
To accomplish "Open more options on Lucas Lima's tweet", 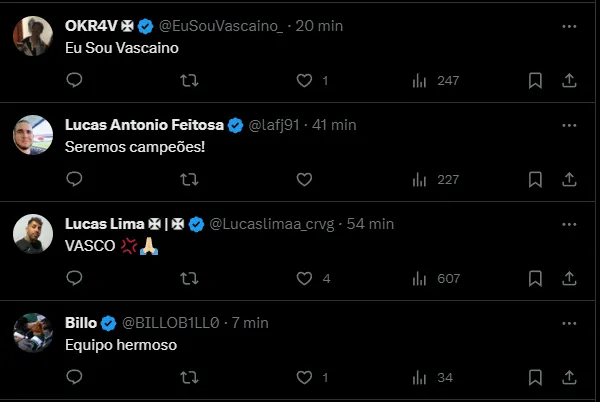I will [568, 224].
